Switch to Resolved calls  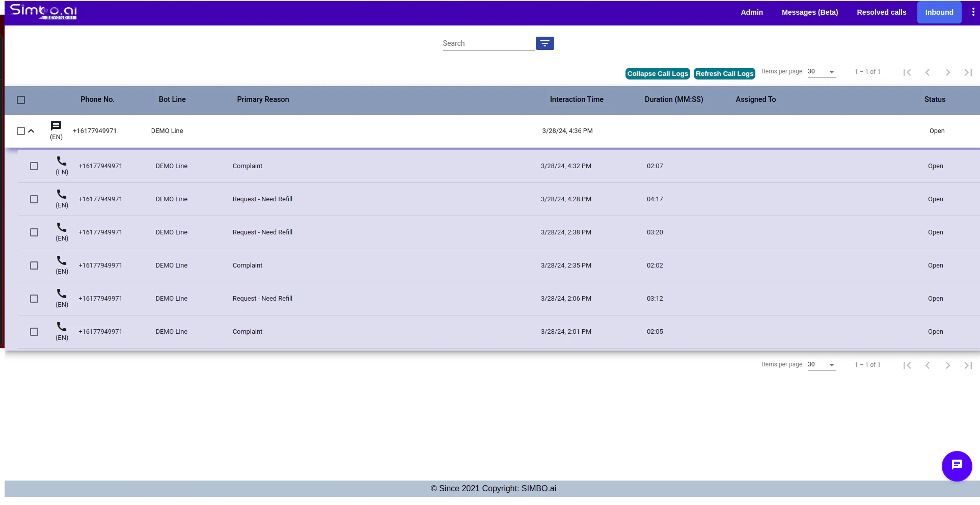(881, 12)
